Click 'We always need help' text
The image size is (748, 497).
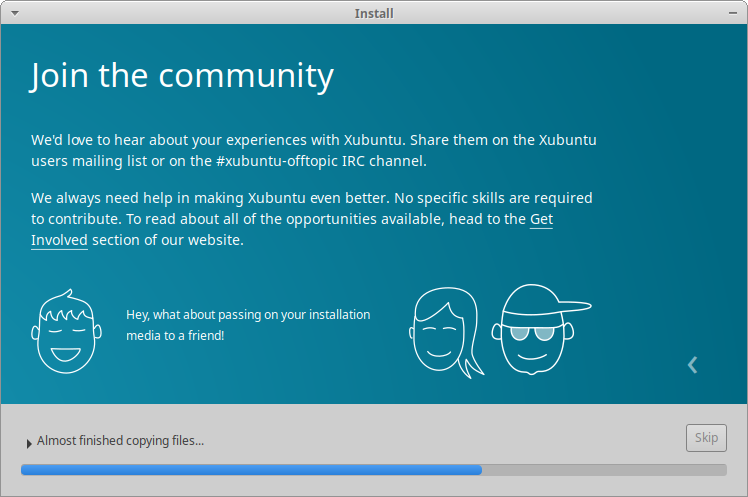(x=100, y=198)
